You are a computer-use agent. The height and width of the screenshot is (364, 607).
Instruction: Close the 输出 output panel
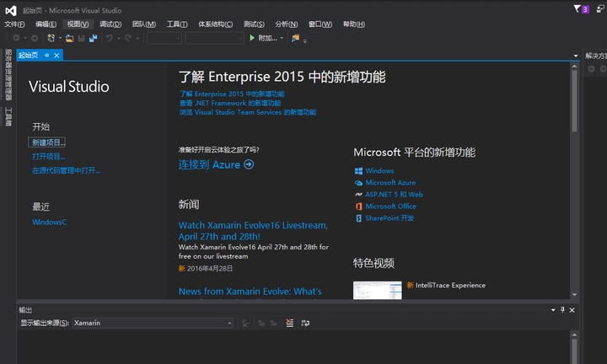[x=572, y=310]
